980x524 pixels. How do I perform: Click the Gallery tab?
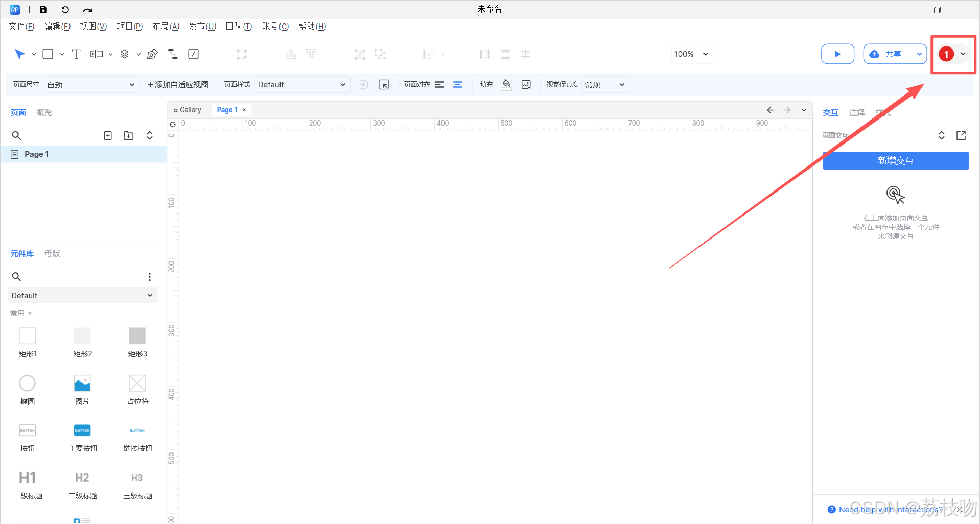point(188,110)
